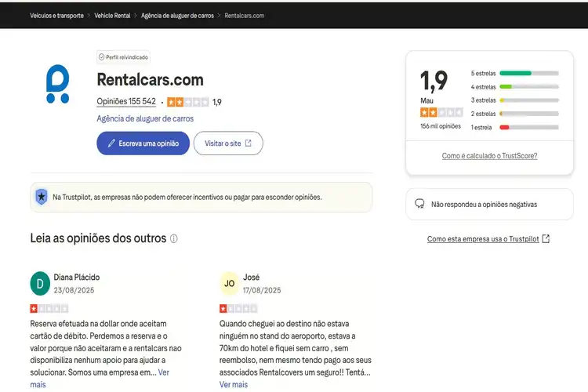Filter reviews by the 5 estrelas bar
The width and height of the screenshot is (588, 392).
(x=515, y=73)
